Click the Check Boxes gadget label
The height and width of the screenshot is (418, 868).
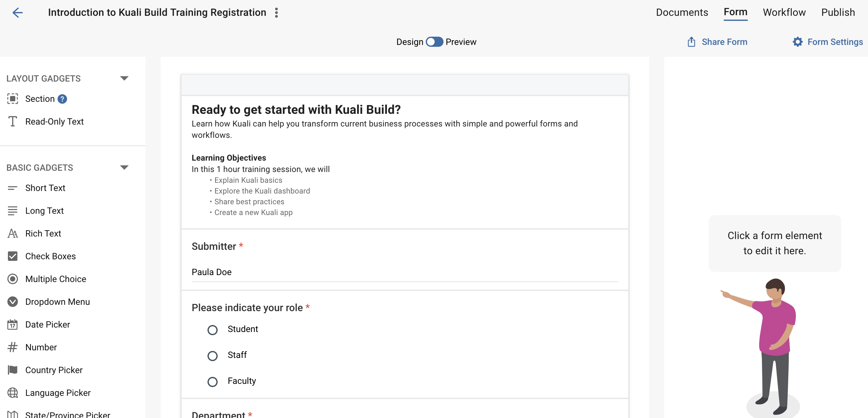coord(50,256)
